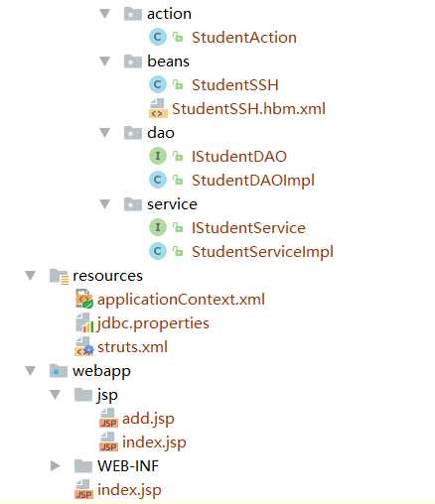Image resolution: width=435 pixels, height=504 pixels.
Task: Collapse the service package arrow
Action: coord(105,204)
